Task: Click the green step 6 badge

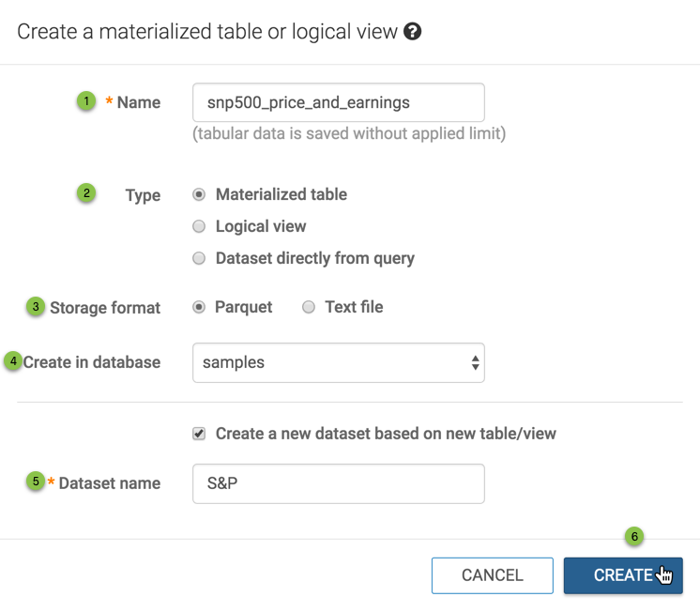Action: 634,537
